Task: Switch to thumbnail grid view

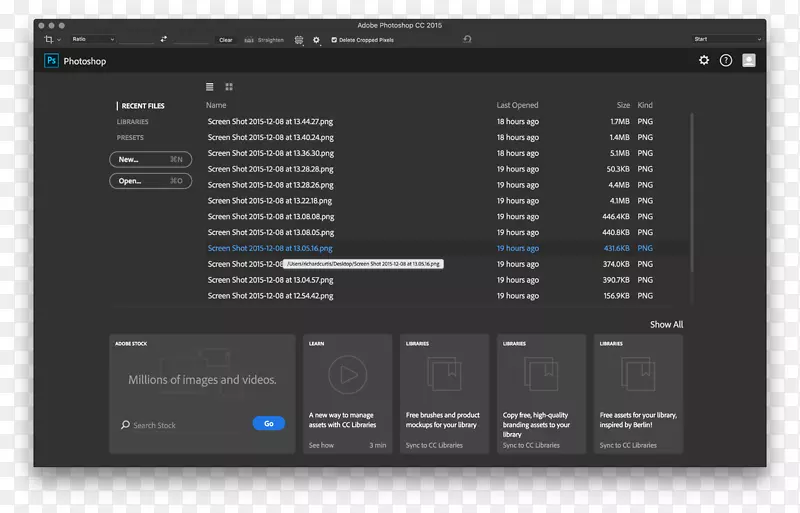Action: (229, 87)
